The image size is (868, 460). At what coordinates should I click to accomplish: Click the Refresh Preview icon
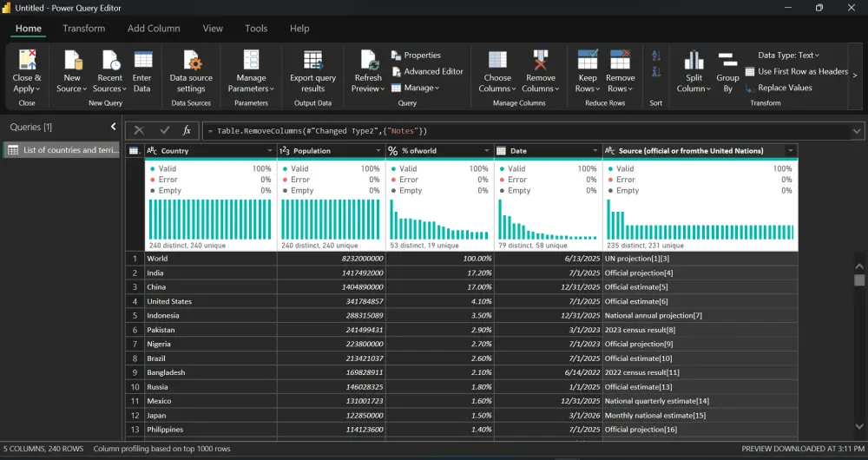coord(369,60)
